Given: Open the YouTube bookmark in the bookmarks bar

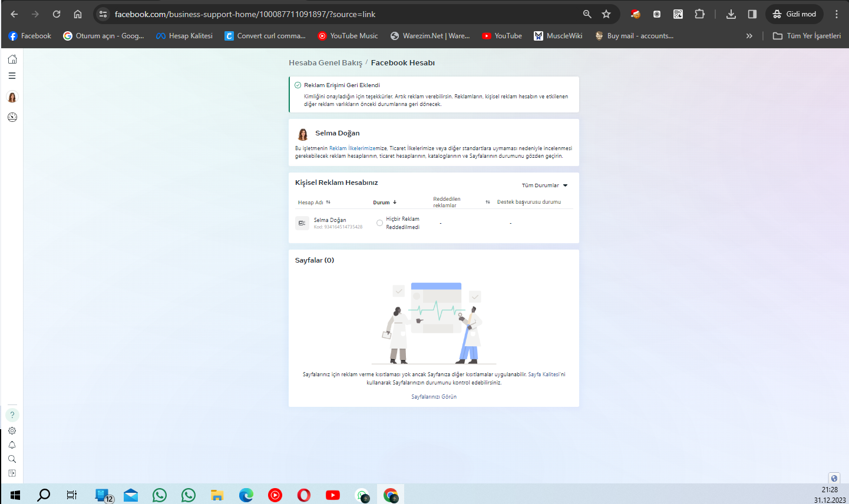Looking at the screenshot, I should (x=502, y=36).
